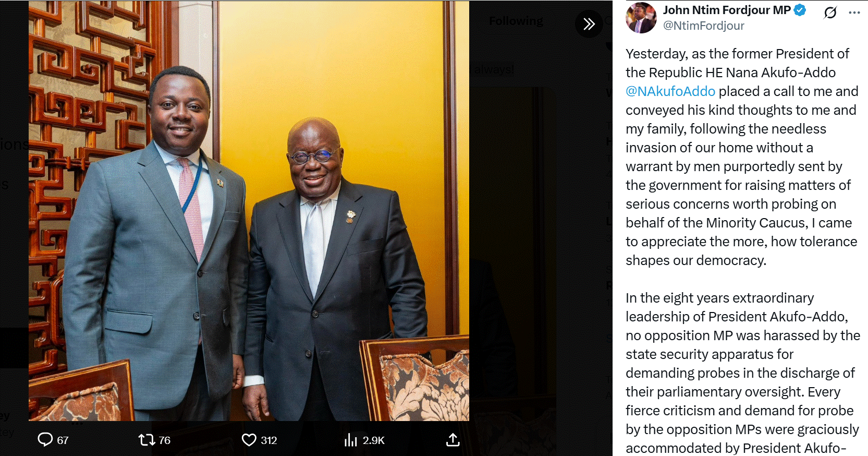Screen dimensions: 868x456
Task: Click the blue verified badge
Action: (x=800, y=10)
